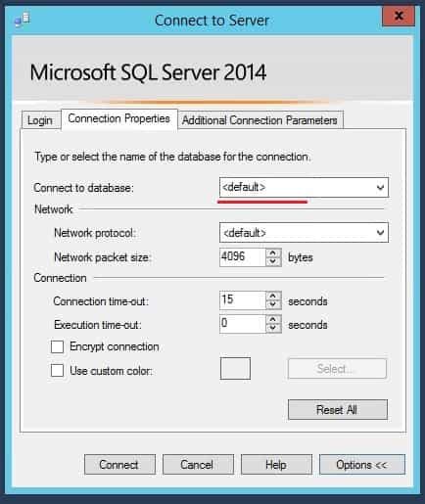
Task: Click the Execution time-out label
Action: tap(98, 325)
